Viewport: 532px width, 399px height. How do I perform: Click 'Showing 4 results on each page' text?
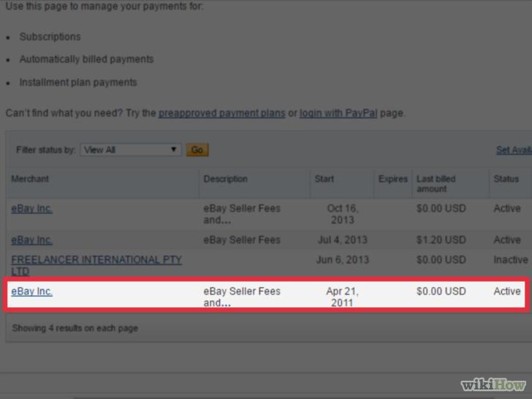75,328
